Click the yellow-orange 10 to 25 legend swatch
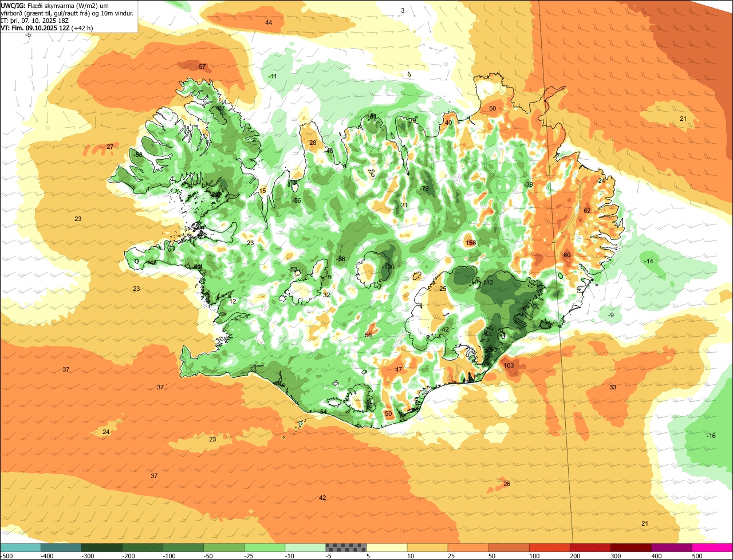 click(x=427, y=547)
